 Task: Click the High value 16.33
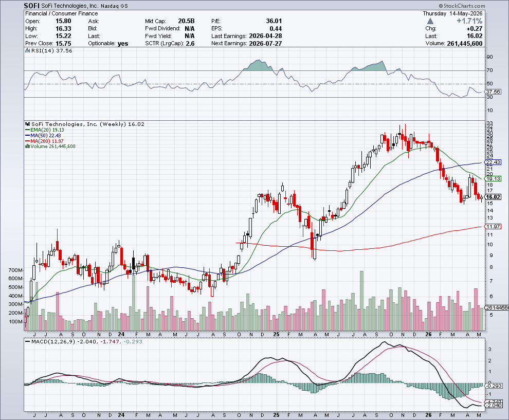point(63,29)
